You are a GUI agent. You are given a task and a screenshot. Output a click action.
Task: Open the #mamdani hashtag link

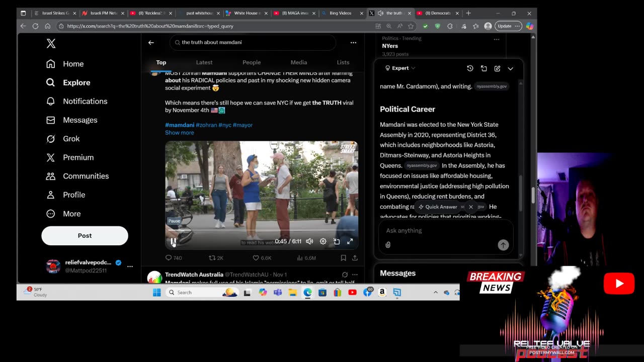(180, 125)
